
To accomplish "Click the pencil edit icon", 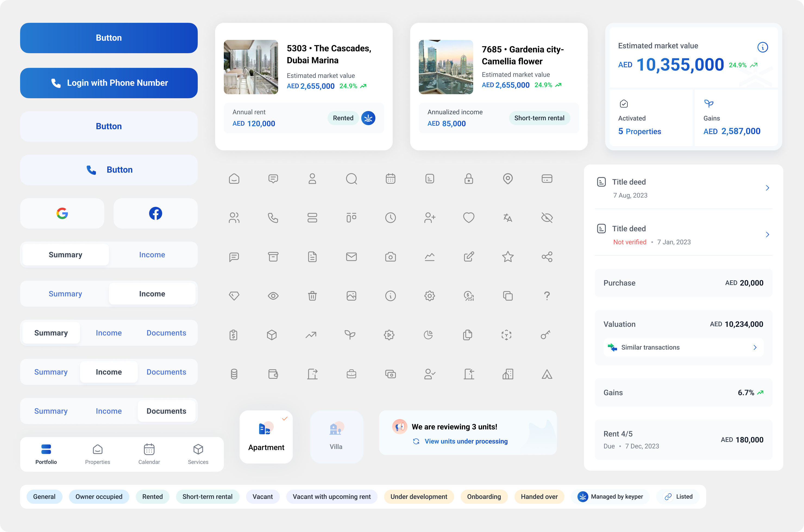I will point(469,257).
